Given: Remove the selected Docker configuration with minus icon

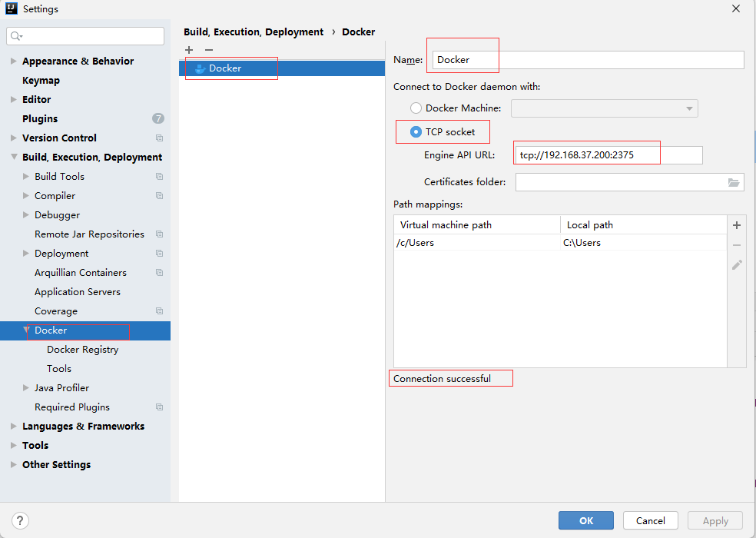Looking at the screenshot, I should (209, 50).
